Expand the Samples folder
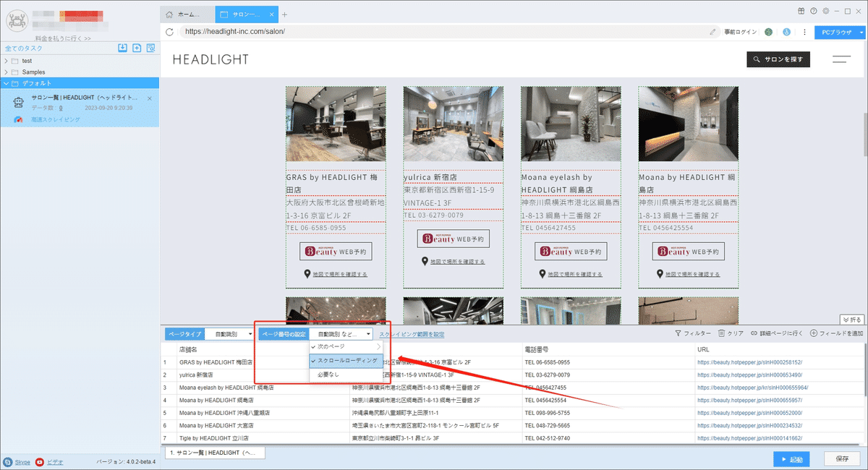This screenshot has width=868, height=470. (7, 72)
